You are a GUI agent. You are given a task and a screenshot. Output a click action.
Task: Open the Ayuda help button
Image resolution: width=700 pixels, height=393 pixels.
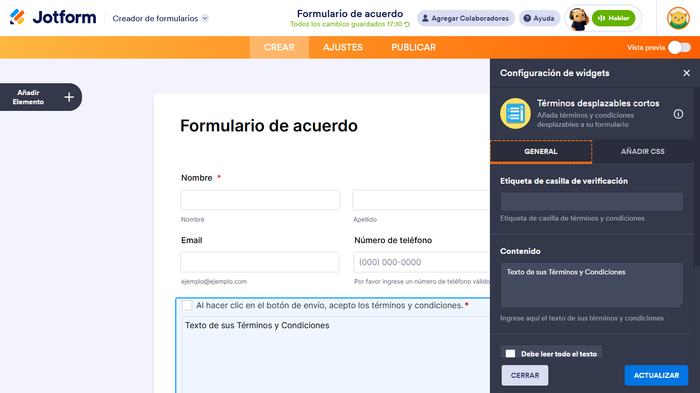[x=539, y=18]
